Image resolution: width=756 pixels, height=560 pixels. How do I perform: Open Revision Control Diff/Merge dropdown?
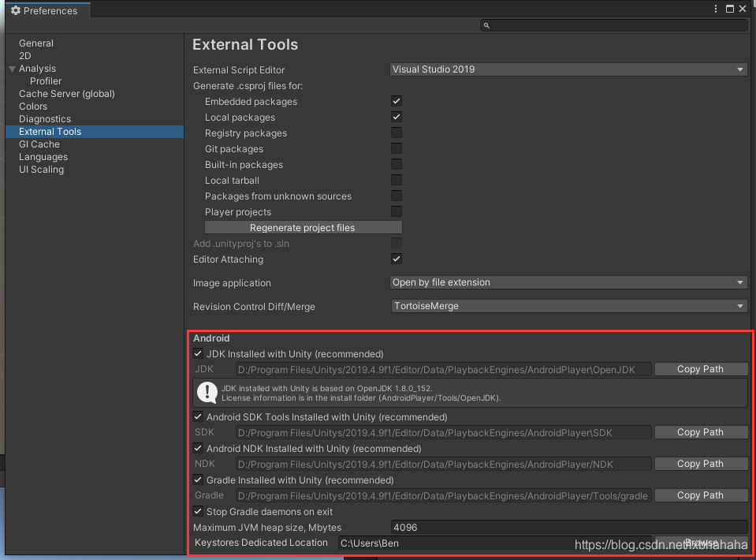click(568, 306)
